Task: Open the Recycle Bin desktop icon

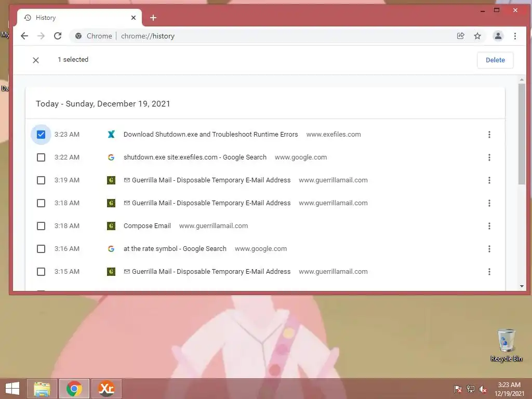Action: pyautogui.click(x=506, y=345)
